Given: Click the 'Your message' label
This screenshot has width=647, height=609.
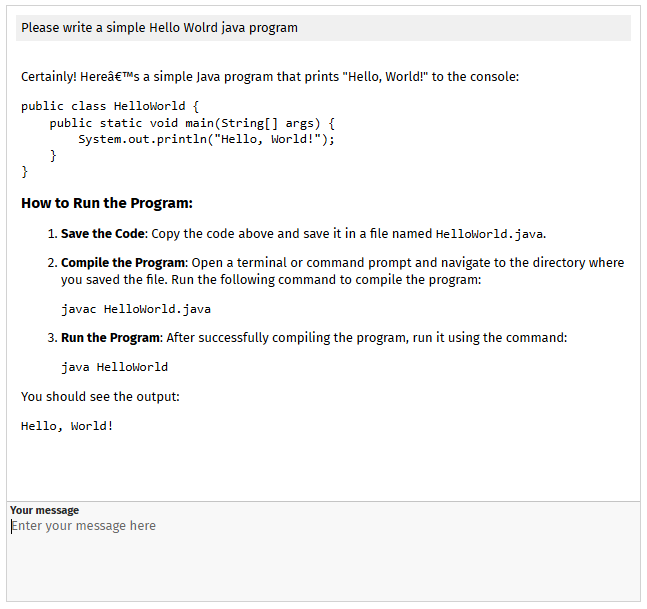Looking at the screenshot, I should [x=44, y=510].
